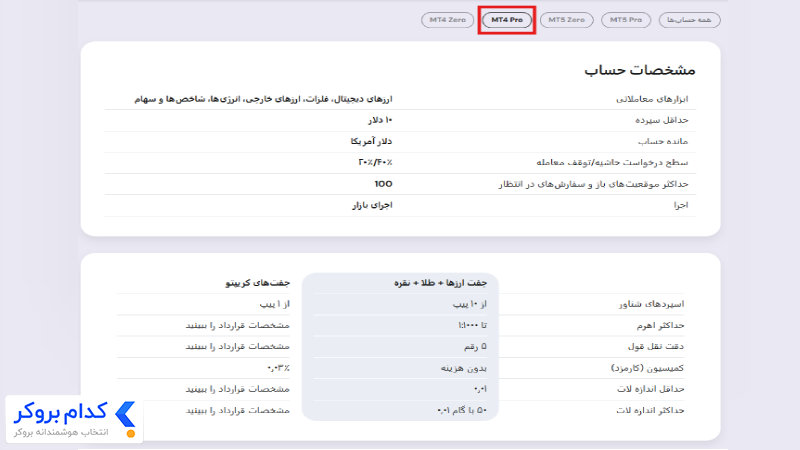Click the ۲۰٪/۴۰٪ margin level value

[x=376, y=162]
